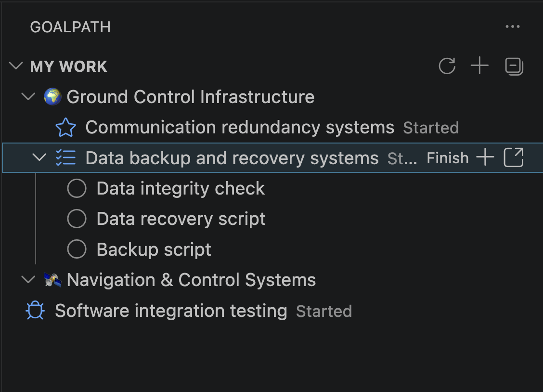Open Data backup task in external view
This screenshot has width=543, height=392.
pyautogui.click(x=514, y=157)
